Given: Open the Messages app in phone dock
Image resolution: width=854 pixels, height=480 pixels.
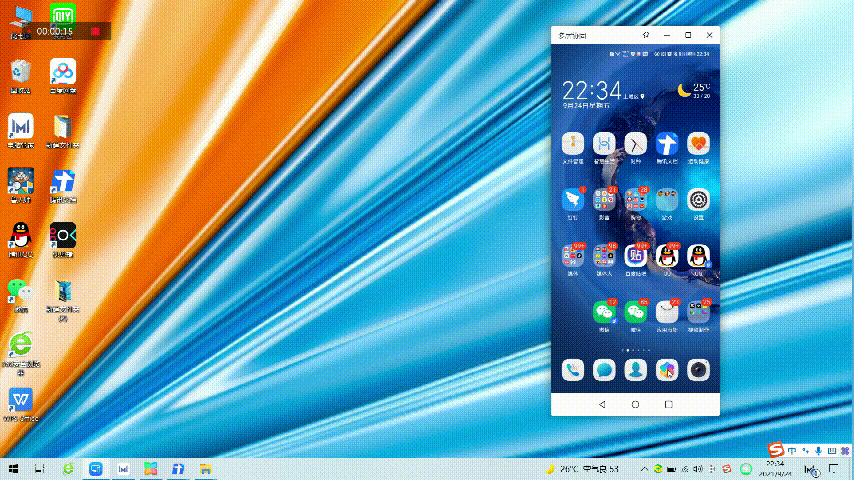Looking at the screenshot, I should 603,370.
